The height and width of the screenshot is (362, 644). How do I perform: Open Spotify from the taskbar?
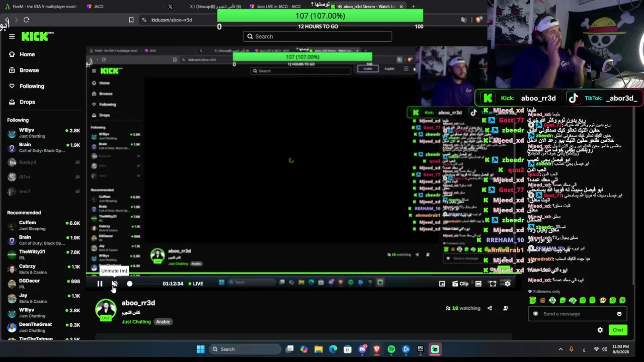tap(391, 349)
